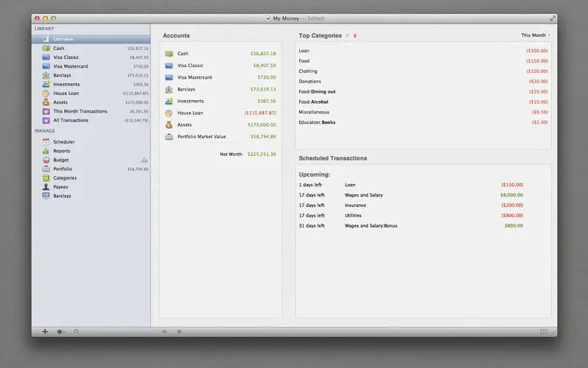Select Assets money bag in the sidebar

point(91,102)
